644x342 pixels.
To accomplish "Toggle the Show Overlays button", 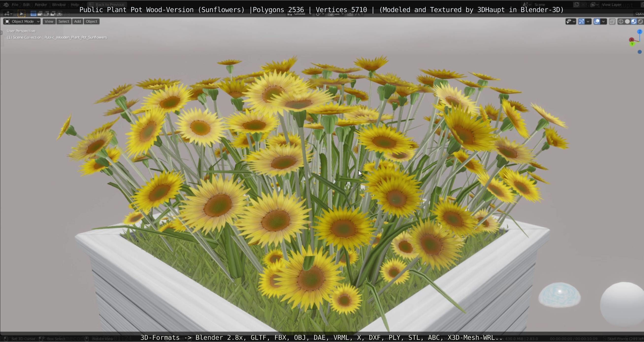I will 597,21.
